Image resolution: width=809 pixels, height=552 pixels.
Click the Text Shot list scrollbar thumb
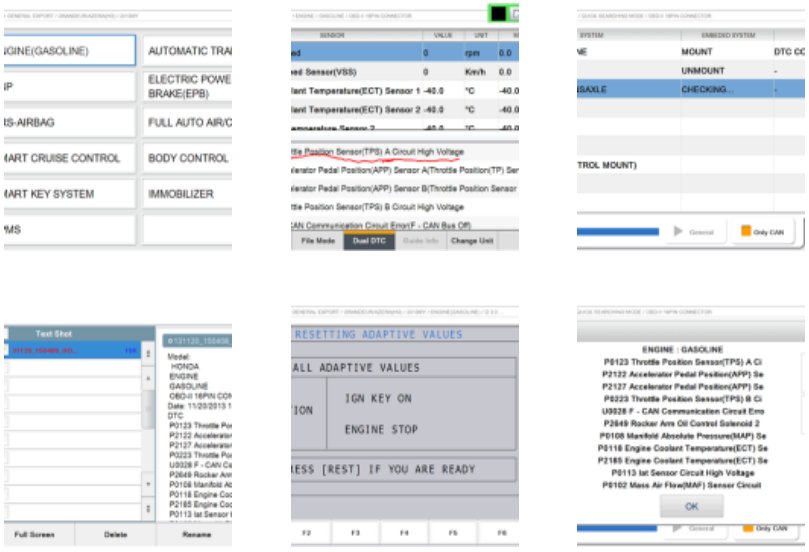point(148,410)
